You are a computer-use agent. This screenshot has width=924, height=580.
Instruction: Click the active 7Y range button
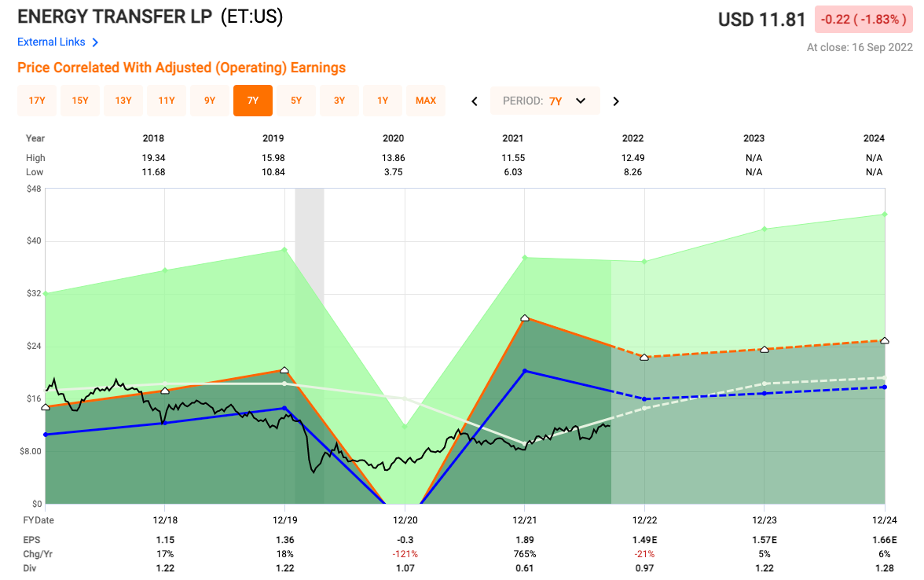[x=253, y=101]
